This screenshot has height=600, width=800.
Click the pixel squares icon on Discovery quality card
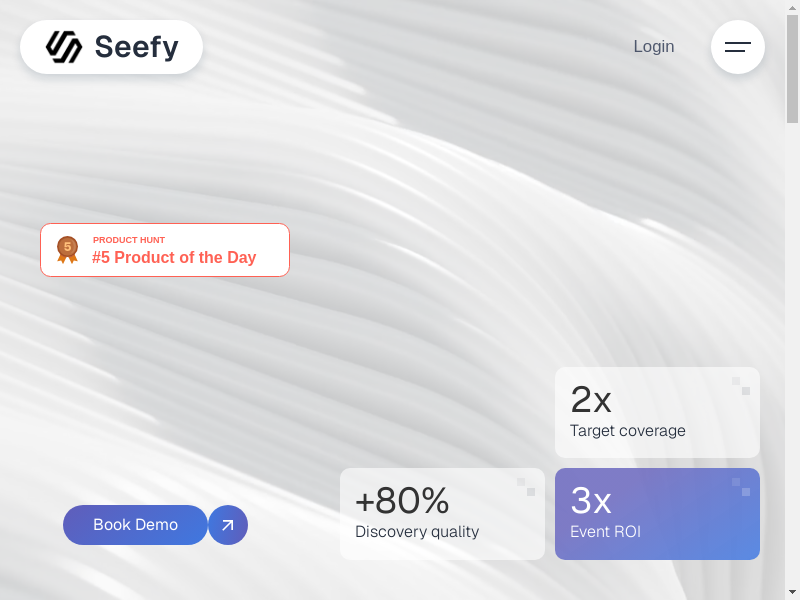(526, 487)
